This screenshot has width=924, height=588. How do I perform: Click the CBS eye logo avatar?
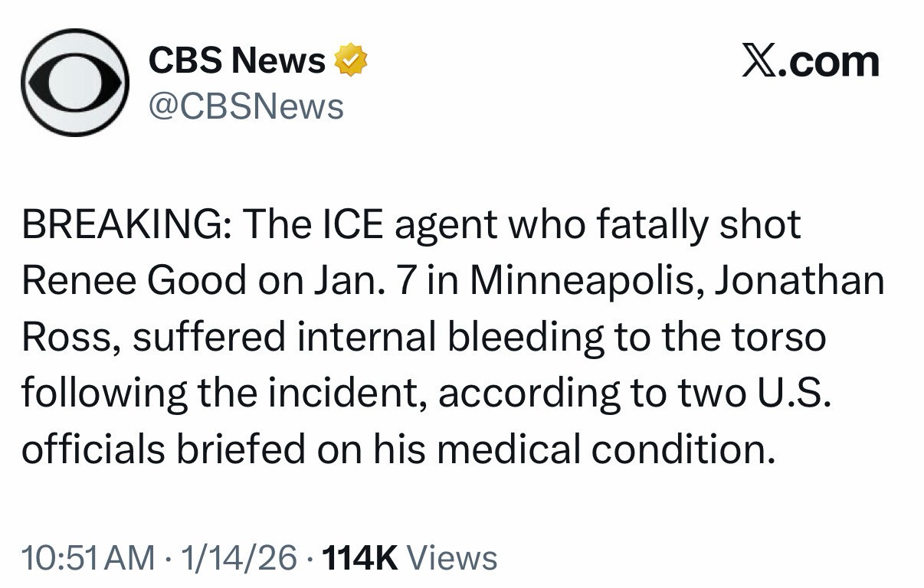pos(74,83)
